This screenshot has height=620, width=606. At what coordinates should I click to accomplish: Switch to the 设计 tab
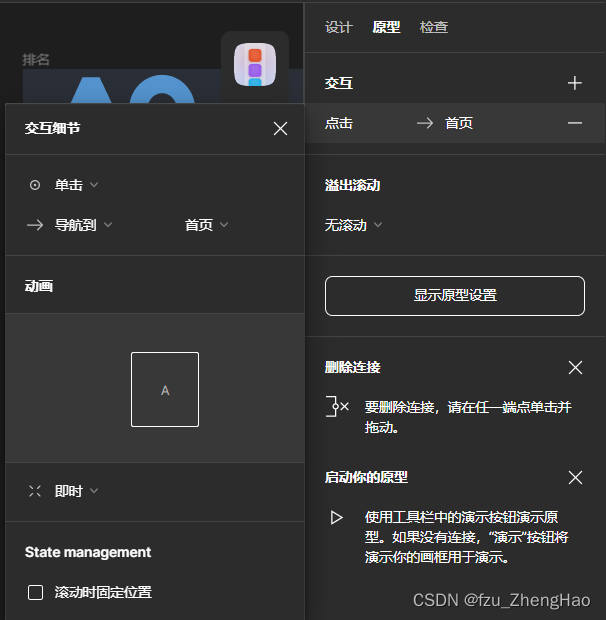tap(338, 27)
